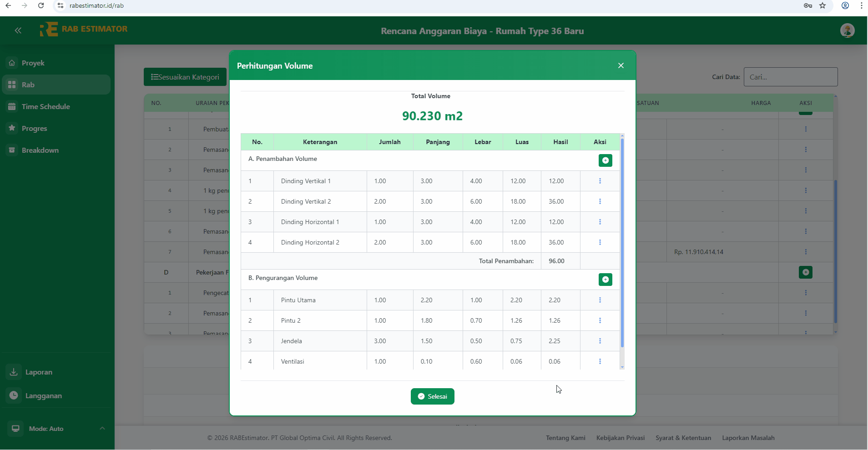The width and height of the screenshot is (868, 450).
Task: Open Laporan download icon
Action: click(14, 372)
